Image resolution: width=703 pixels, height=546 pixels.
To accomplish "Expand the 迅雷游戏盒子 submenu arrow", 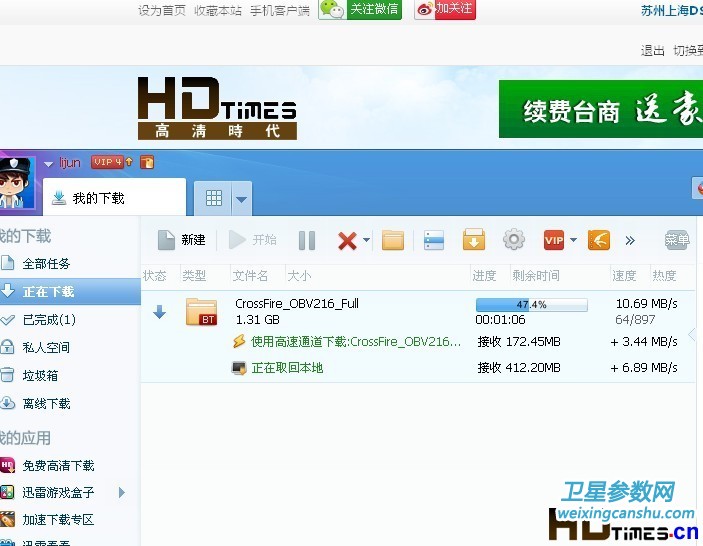I will point(122,492).
